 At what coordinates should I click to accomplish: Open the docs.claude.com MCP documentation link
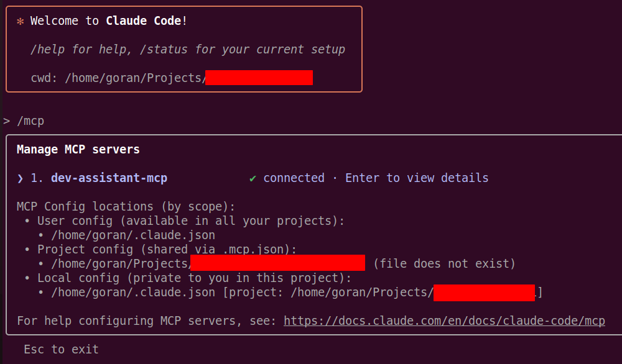point(444,321)
